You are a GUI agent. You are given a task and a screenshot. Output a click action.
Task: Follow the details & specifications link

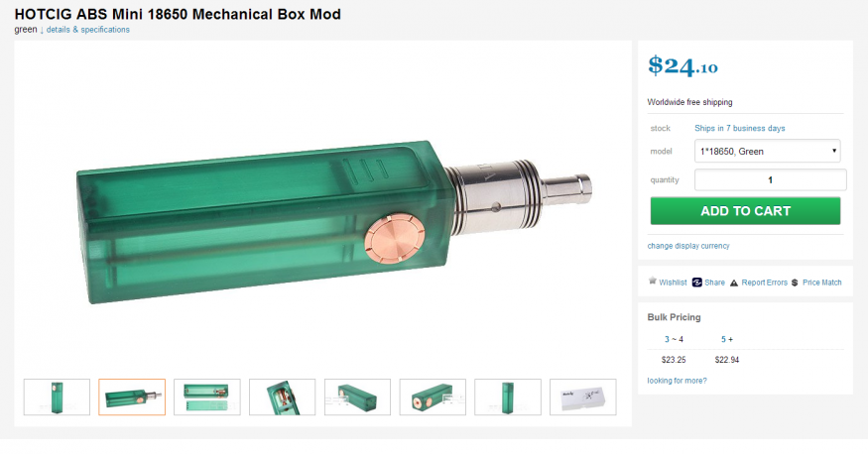tap(88, 30)
